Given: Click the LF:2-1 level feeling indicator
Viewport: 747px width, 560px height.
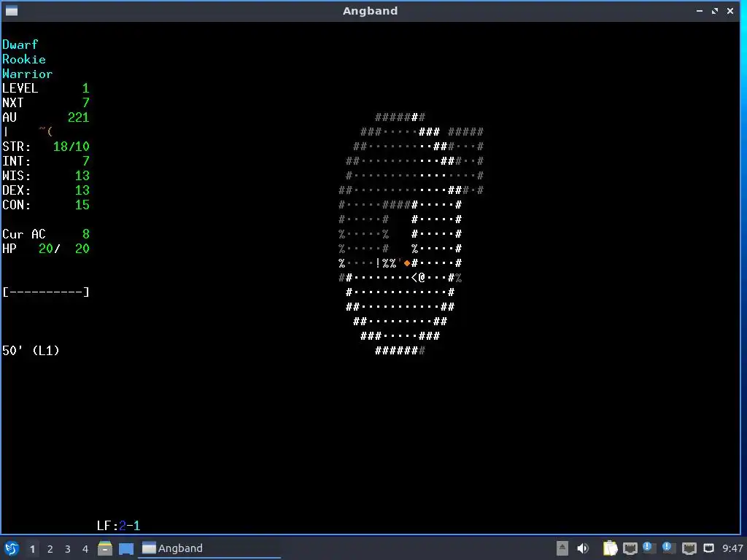Looking at the screenshot, I should pos(119,526).
